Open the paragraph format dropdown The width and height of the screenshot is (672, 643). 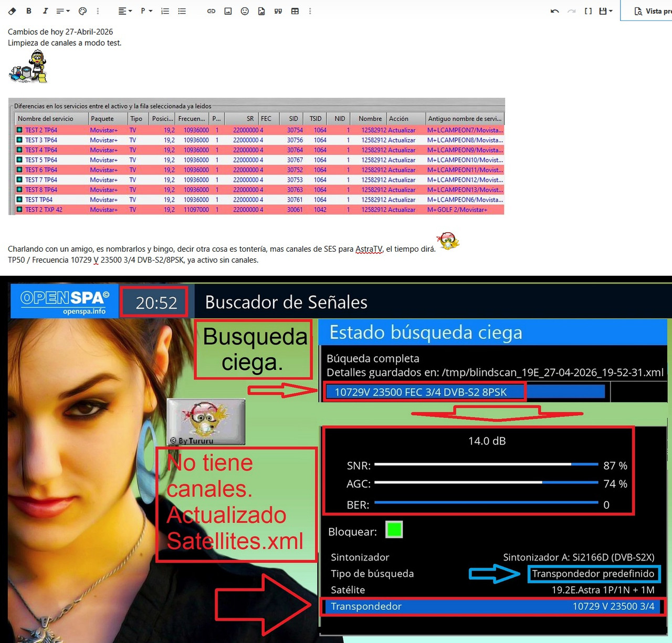pyautogui.click(x=146, y=11)
